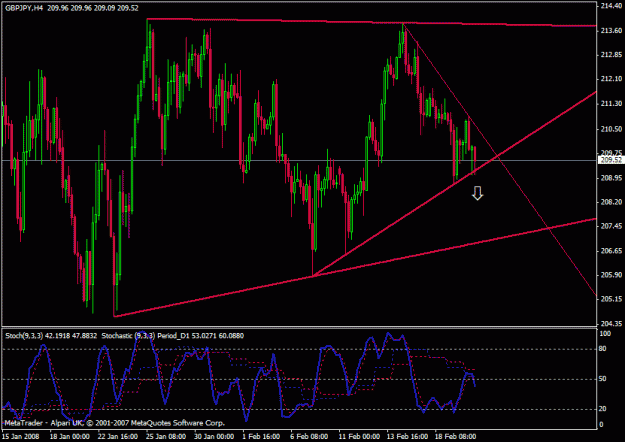Viewport: 625px width, 442px height.
Task: Click the 214.40 price axis label
Action: coord(610,6)
